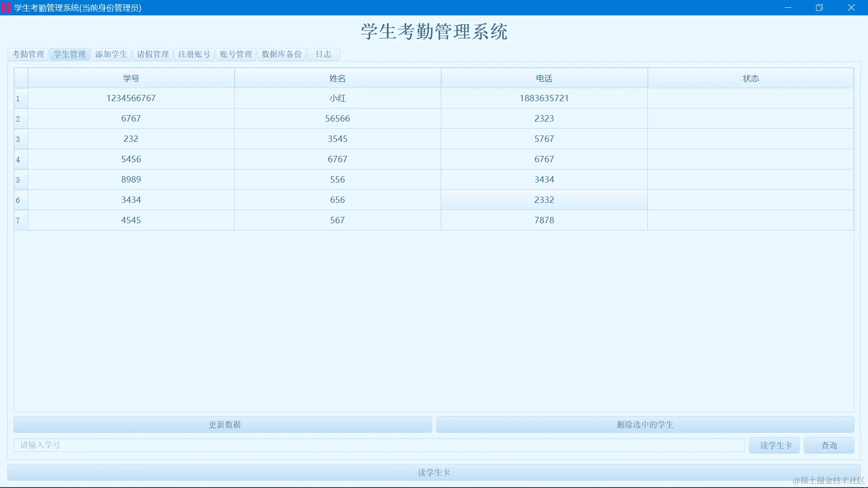
Task: Click the 更新数据 button
Action: 223,425
